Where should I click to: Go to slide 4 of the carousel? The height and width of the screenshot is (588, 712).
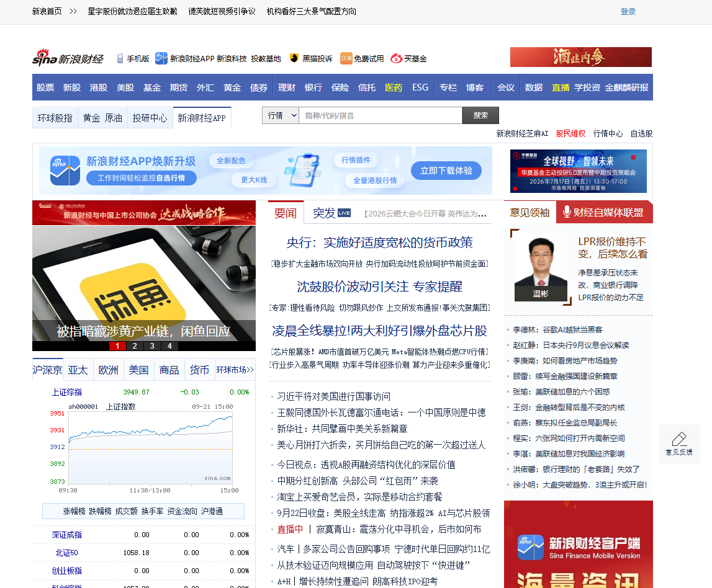point(169,345)
